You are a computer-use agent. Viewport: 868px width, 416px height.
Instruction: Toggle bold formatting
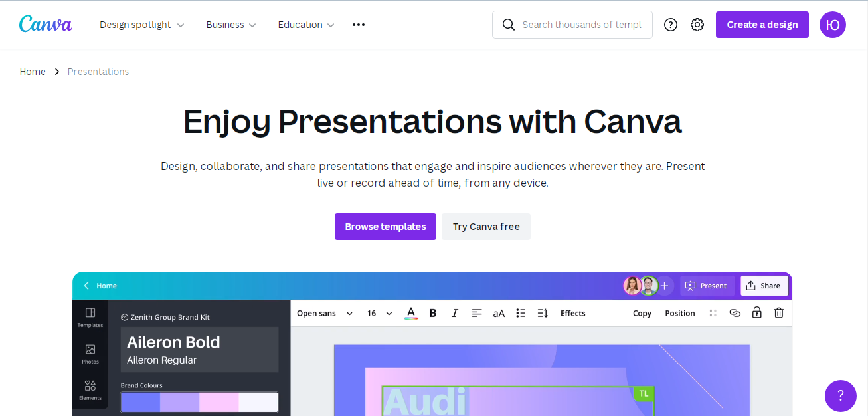[433, 313]
